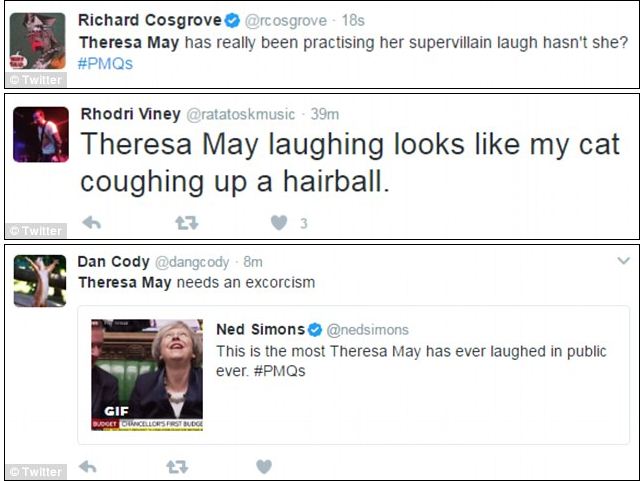The image size is (640, 481).
Task: Open Rhodri Viney's avatar image
Action: point(40,134)
